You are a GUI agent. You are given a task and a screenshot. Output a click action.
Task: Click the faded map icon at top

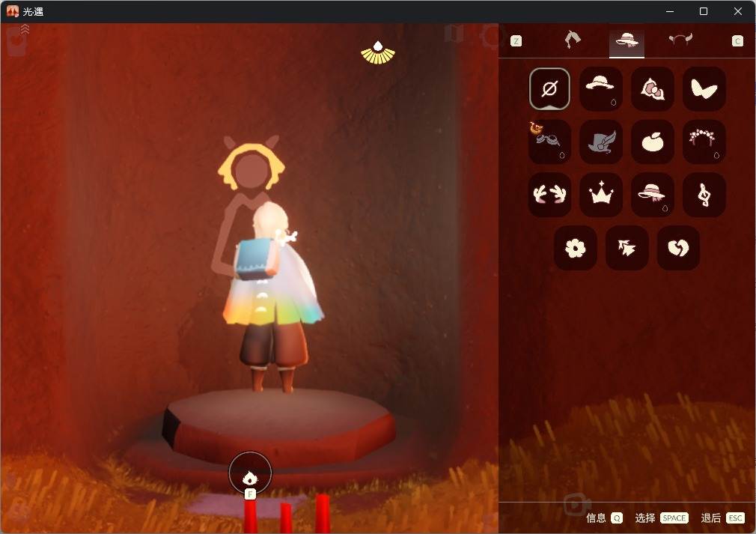point(454,33)
